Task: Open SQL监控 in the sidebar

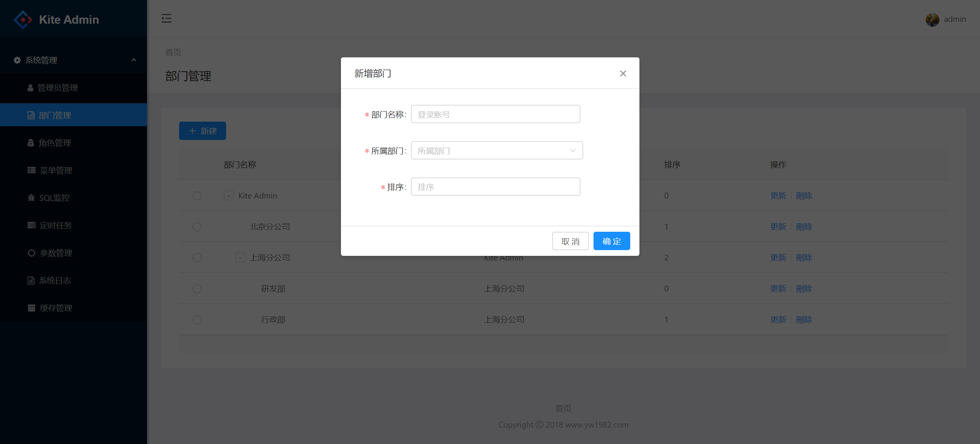Action: pyautogui.click(x=73, y=198)
